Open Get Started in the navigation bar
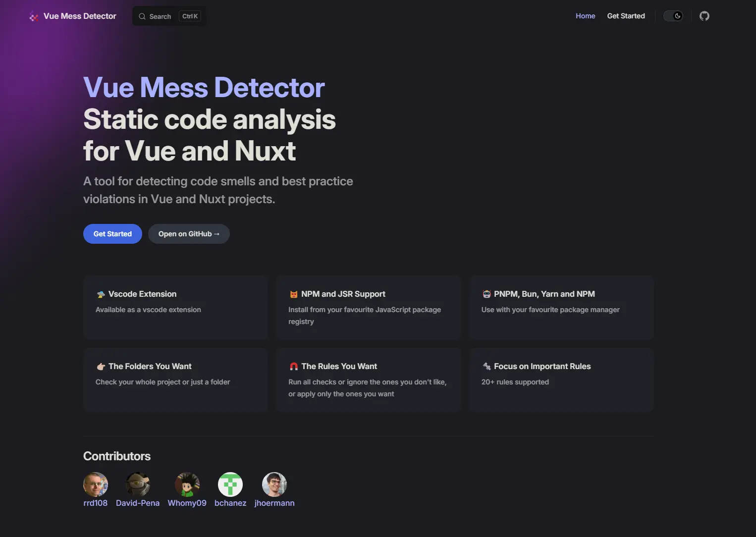This screenshot has height=537, width=756. 626,16
